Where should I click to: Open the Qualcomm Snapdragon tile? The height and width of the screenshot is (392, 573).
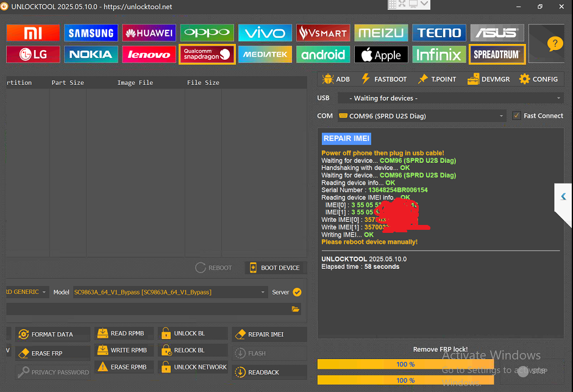207,54
